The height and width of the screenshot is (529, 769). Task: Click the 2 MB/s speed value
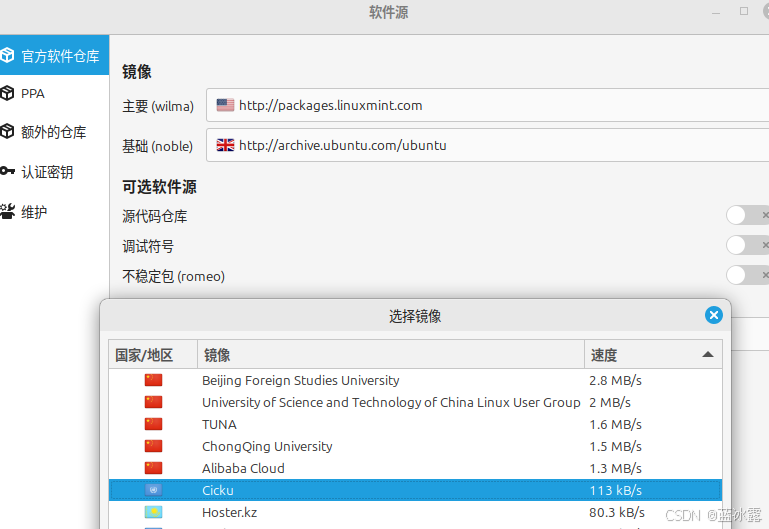610,403
